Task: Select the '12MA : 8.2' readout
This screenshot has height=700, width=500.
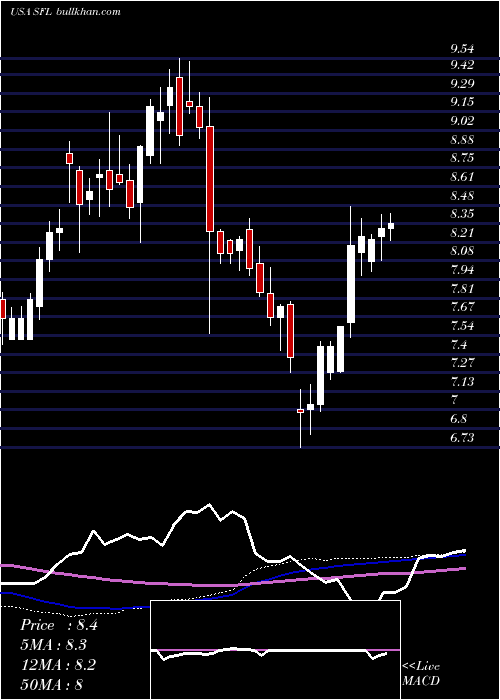Action: (x=57, y=664)
